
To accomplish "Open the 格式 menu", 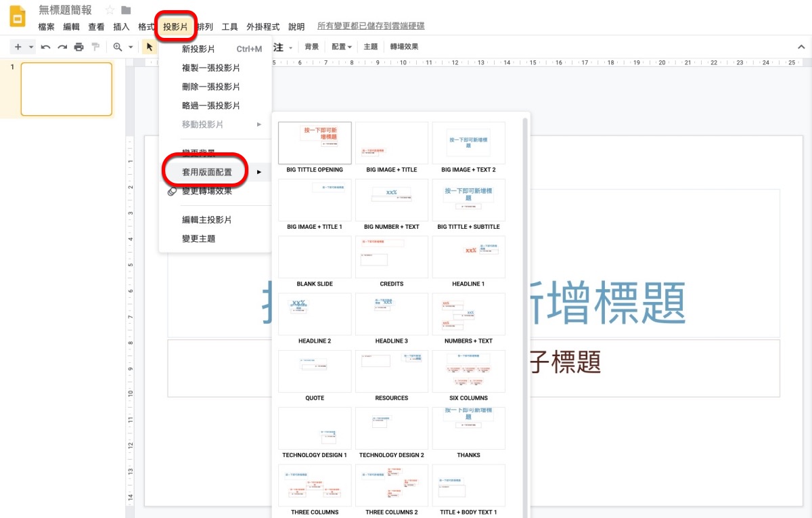I will tap(146, 27).
